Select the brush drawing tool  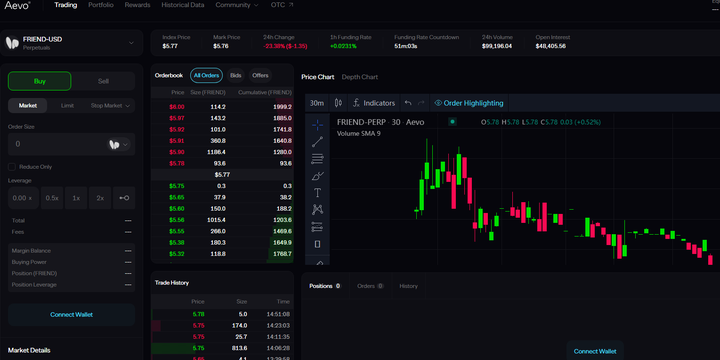(x=317, y=176)
